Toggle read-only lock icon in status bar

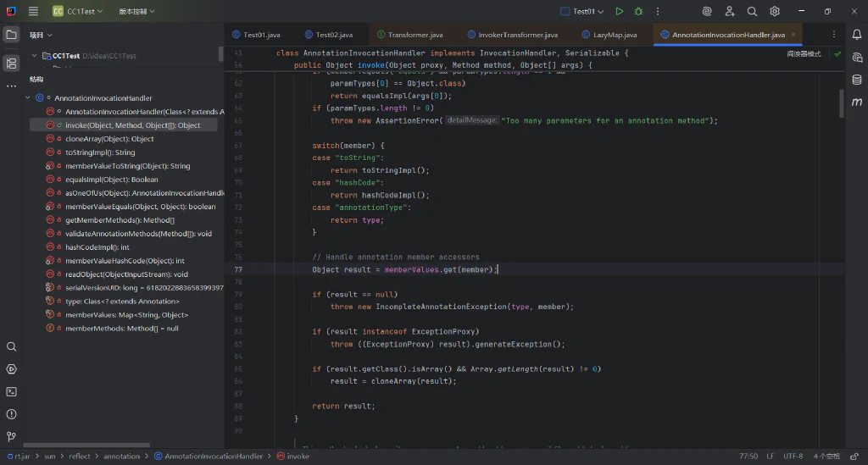[x=854, y=457]
